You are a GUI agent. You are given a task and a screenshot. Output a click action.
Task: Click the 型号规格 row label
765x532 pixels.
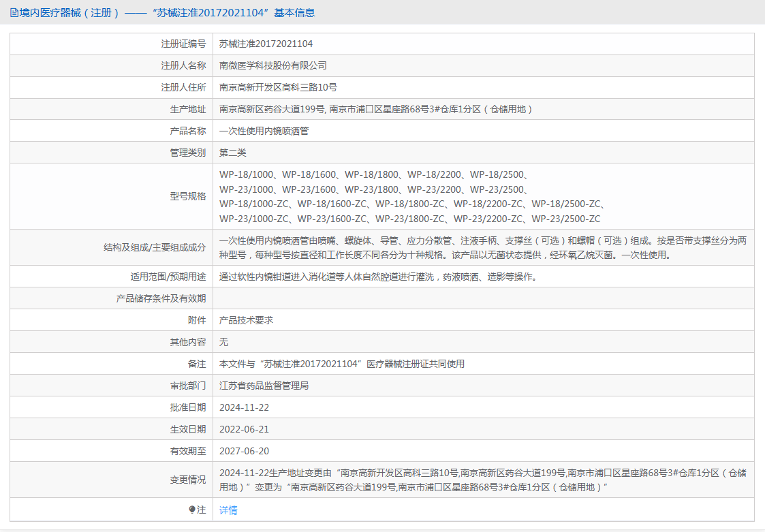pos(188,196)
